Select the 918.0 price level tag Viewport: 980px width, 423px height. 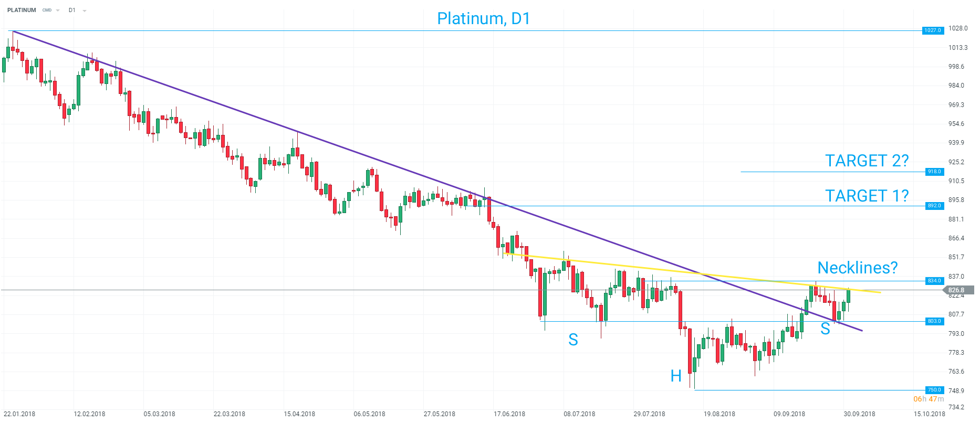[x=934, y=172]
